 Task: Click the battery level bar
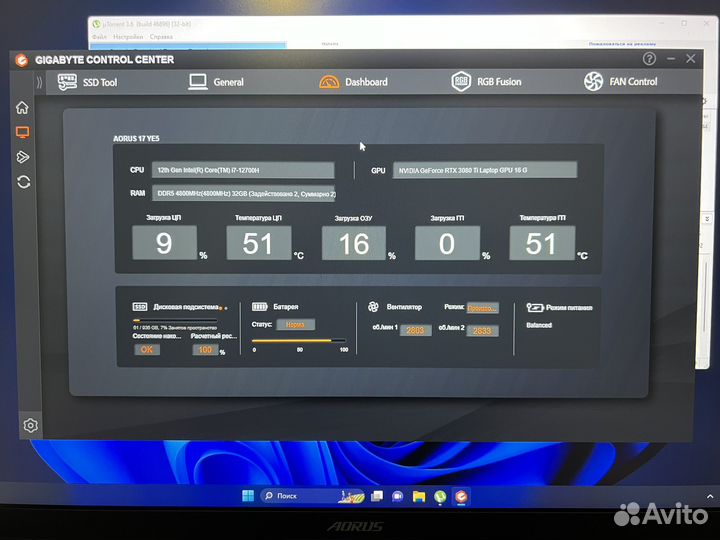pos(299,341)
